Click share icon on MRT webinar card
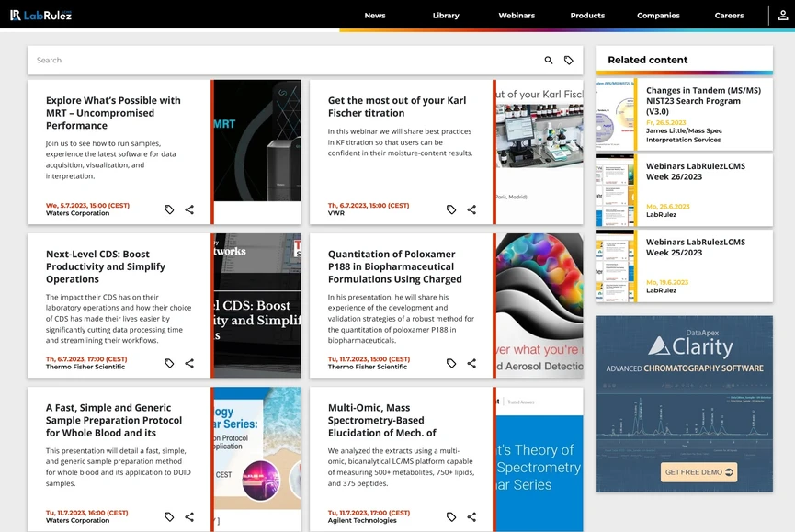Screen dimensions: 795x532 click(189, 209)
